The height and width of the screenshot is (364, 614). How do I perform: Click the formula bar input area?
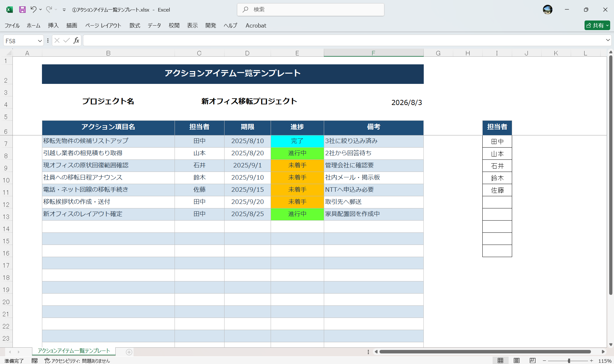coord(344,40)
